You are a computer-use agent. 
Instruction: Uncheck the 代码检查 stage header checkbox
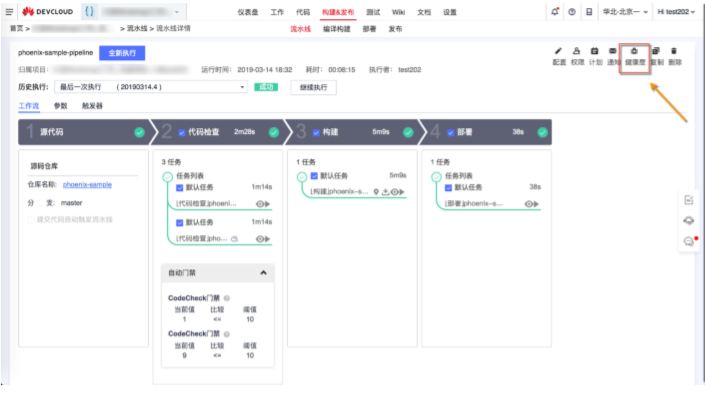click(x=182, y=133)
